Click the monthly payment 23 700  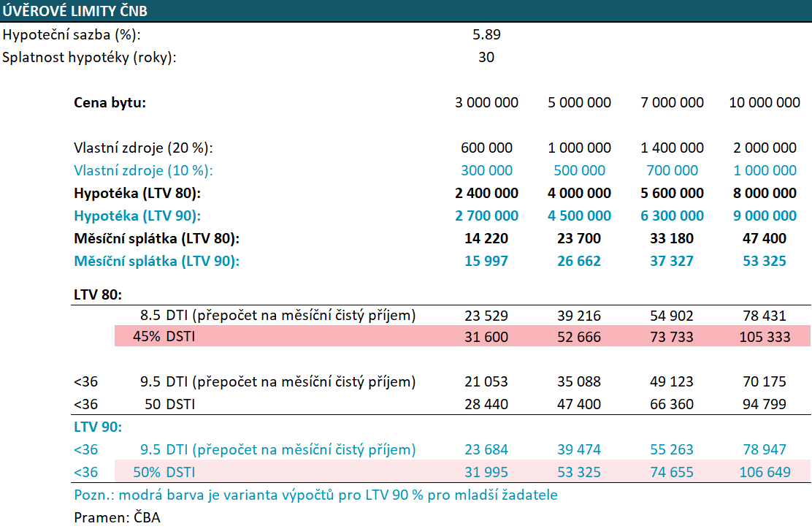(x=579, y=239)
